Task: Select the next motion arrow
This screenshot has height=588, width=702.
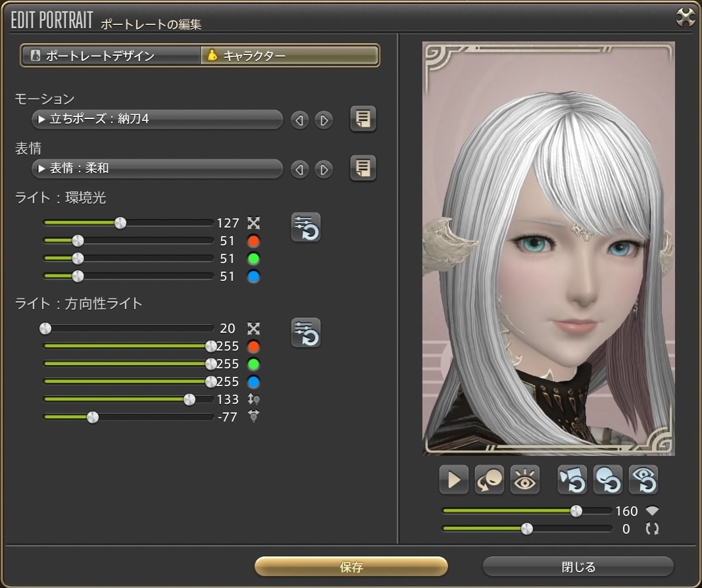Action: [323, 120]
